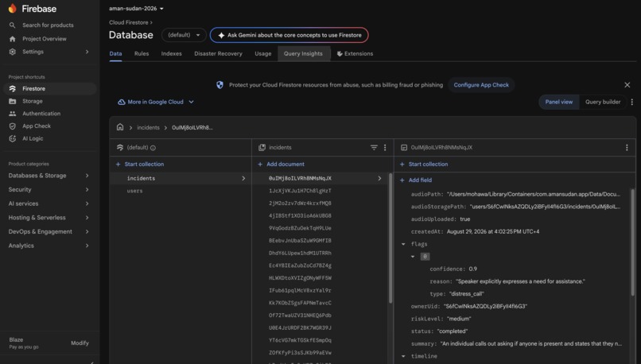Image resolution: width=641 pixels, height=364 pixels.
Task: Open document 1JcXjVKJu1H7Ch8lgHzT
Action: pyautogui.click(x=300, y=191)
